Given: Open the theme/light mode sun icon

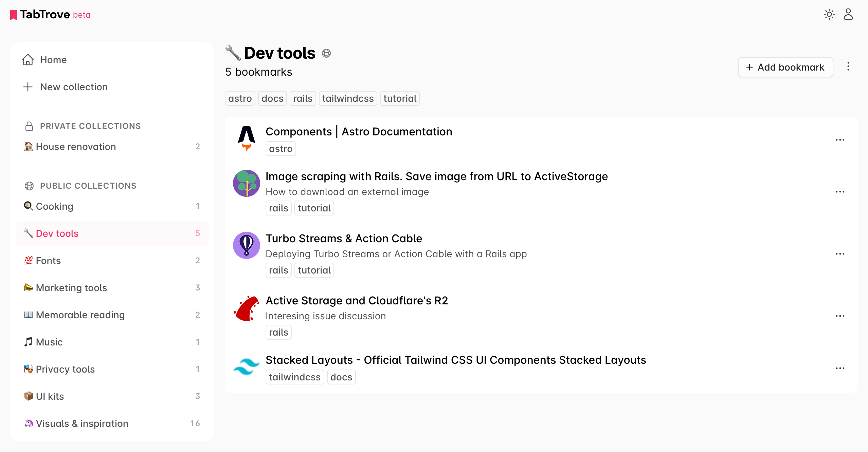Looking at the screenshot, I should point(829,15).
